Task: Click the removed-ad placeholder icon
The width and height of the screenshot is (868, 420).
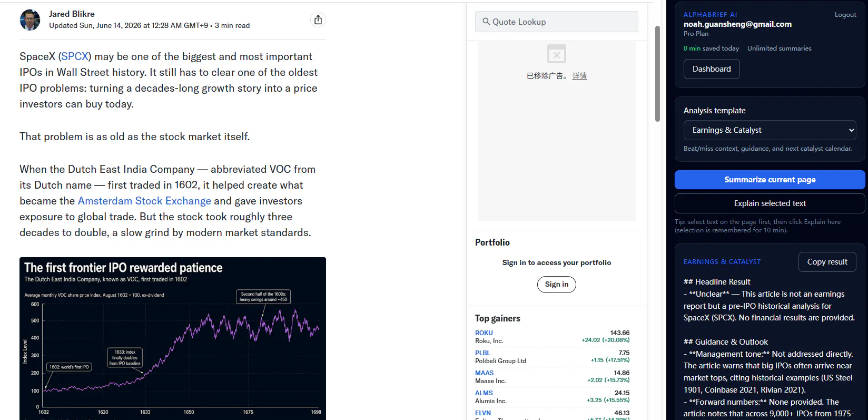Action: (x=557, y=54)
